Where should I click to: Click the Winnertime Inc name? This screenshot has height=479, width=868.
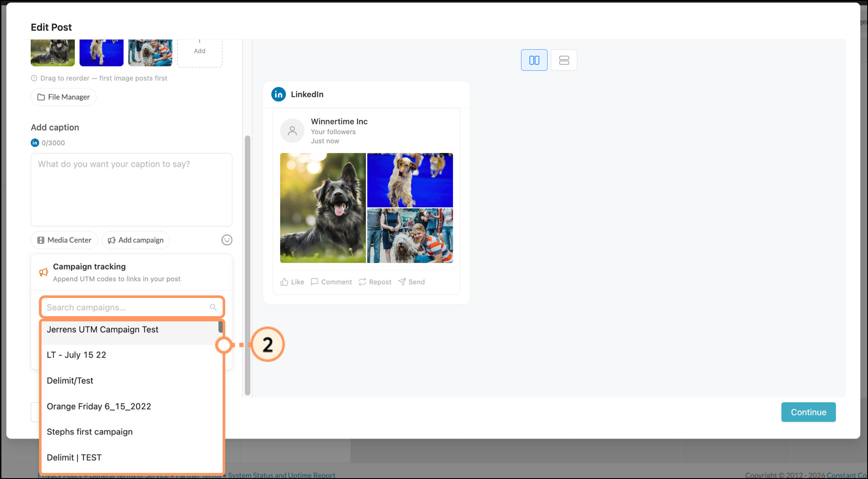339,122
